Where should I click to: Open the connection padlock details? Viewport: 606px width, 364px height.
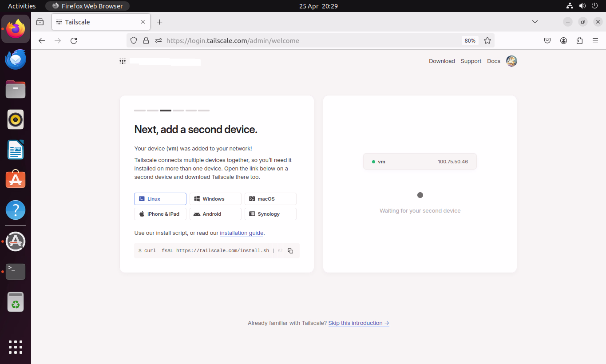point(146,40)
